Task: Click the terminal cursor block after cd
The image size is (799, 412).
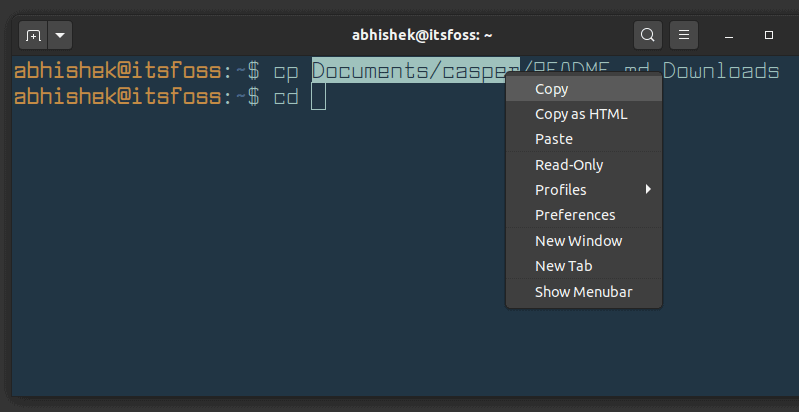Action: click(x=318, y=97)
